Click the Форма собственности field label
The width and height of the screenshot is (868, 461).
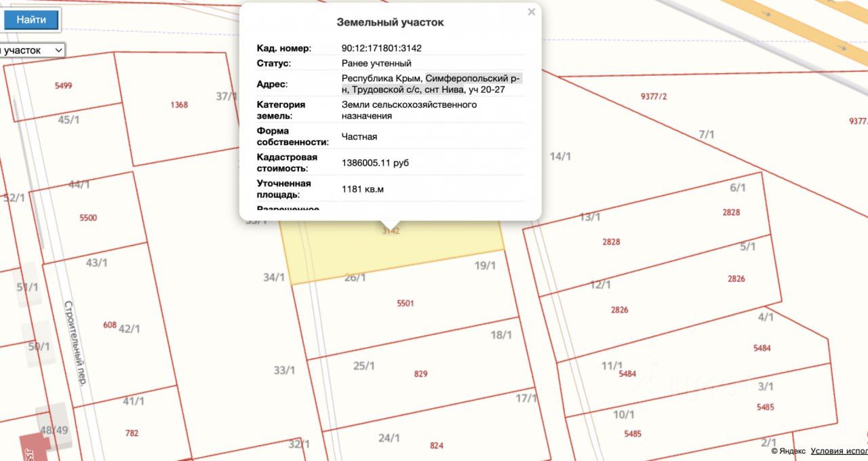[292, 136]
